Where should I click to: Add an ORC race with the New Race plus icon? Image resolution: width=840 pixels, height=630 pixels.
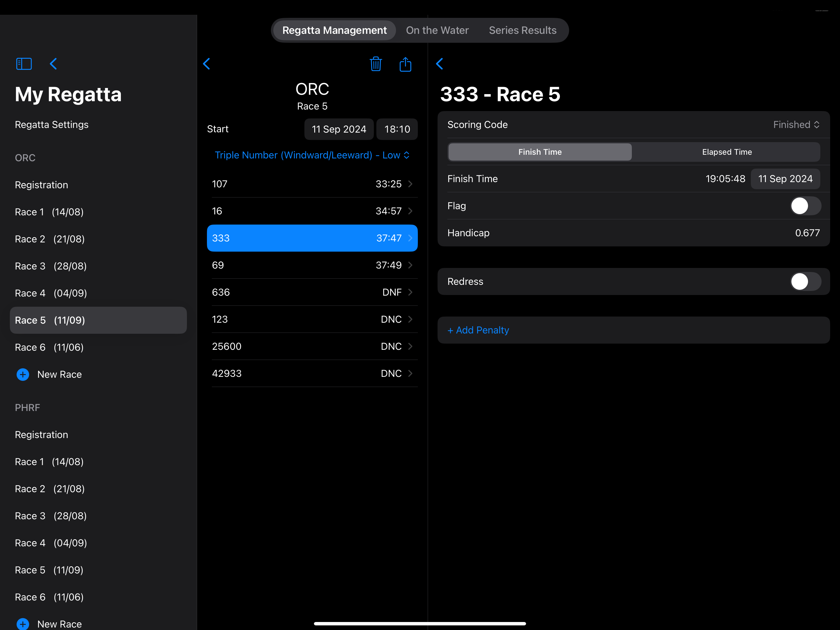(x=23, y=374)
